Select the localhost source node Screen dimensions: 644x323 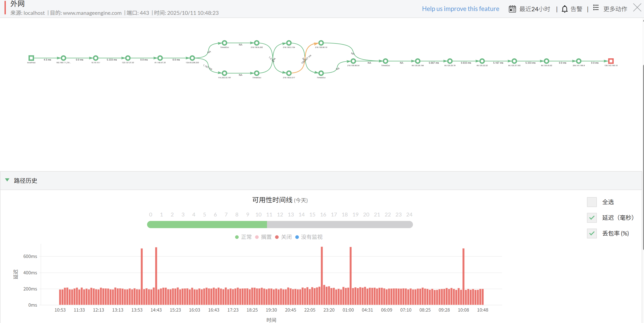[31, 58]
